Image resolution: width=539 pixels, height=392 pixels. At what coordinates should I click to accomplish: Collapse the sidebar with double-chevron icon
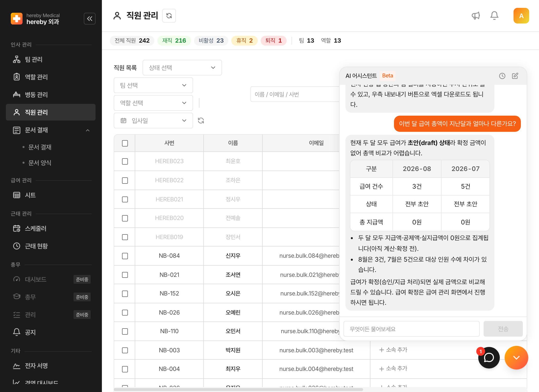pos(90,19)
